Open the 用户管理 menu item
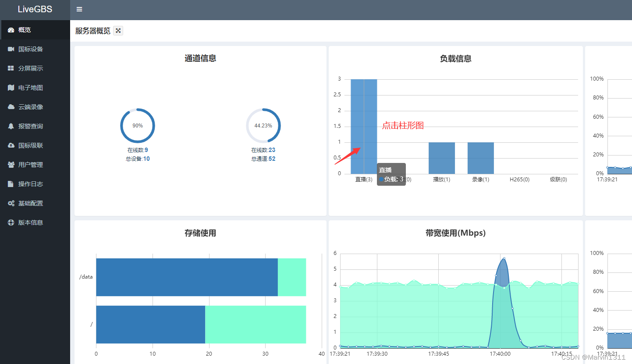Screen dimensions: 632x364 pos(35,165)
